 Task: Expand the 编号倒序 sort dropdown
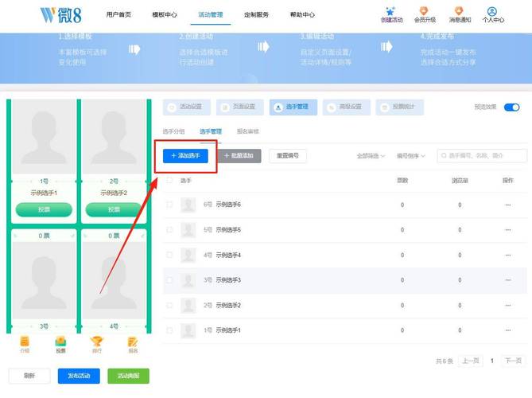pos(411,156)
